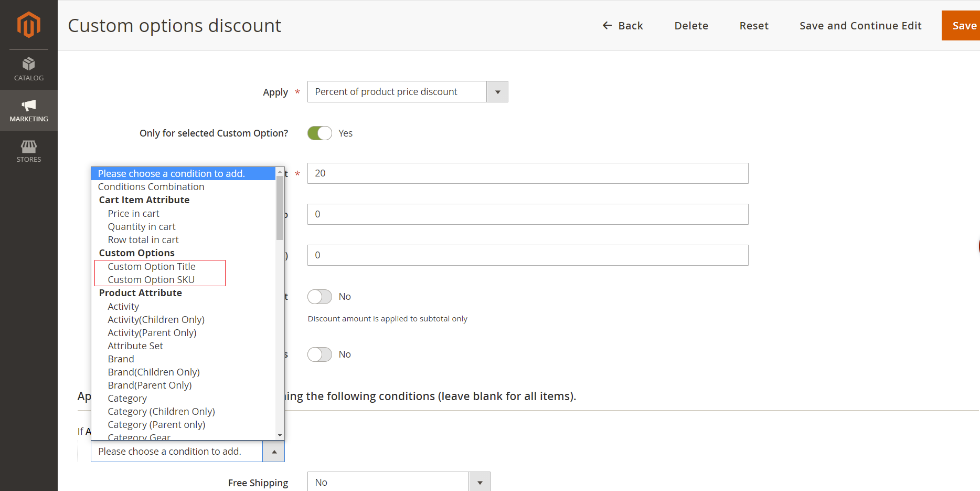Viewport: 980px width, 491px height.
Task: Collapse the condition chooser dropdown arrow
Action: 274,452
